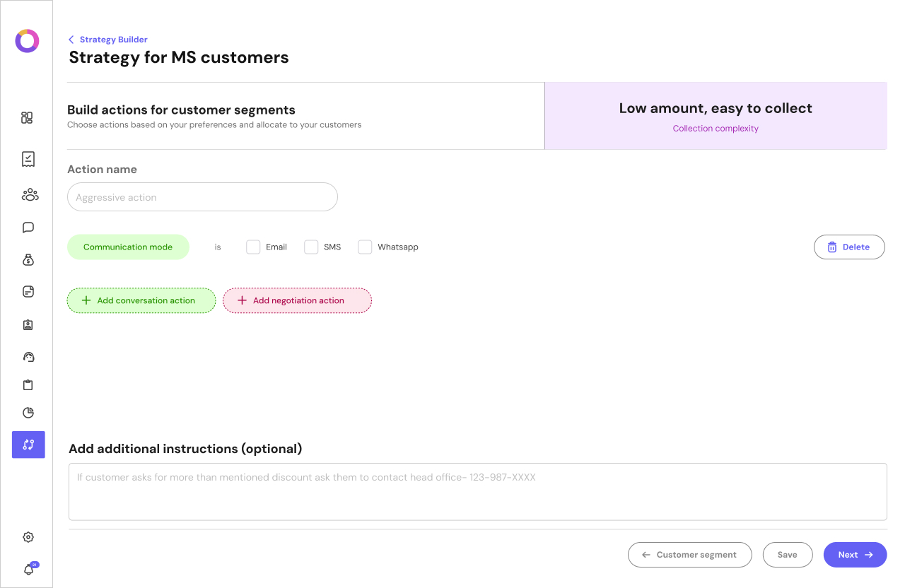
Task: Go back to Customer segment step
Action: 689,555
